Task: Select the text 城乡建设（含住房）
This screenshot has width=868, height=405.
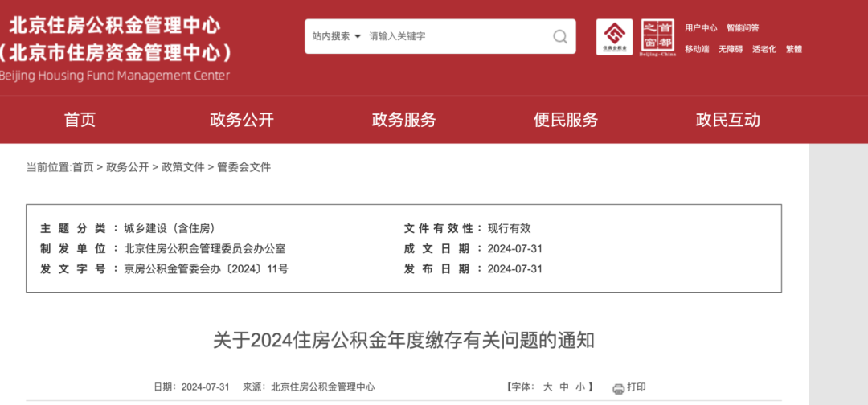Action: [x=170, y=228]
